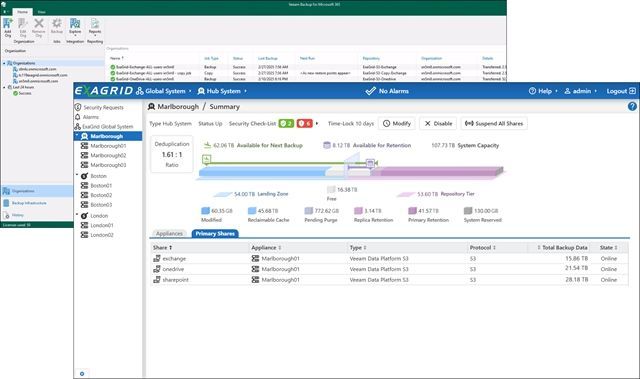Click the green Security Check-List passed badge
The image size is (640, 379).
click(286, 123)
